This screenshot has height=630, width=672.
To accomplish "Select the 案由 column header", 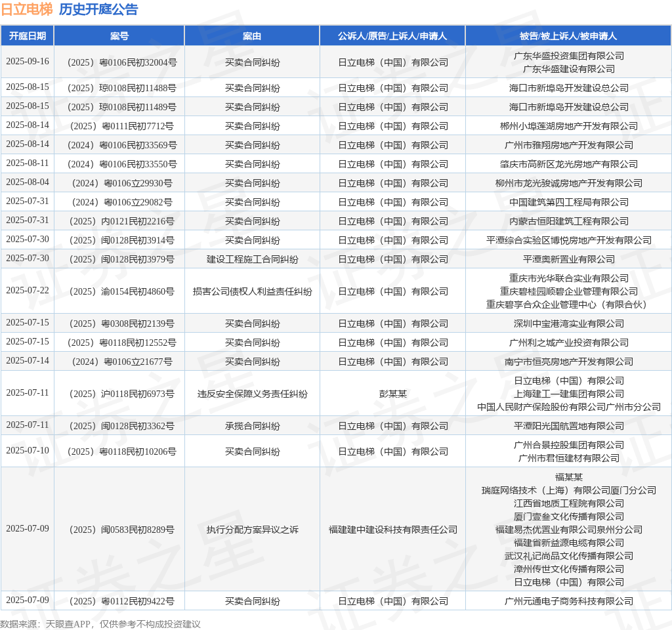I will [x=252, y=36].
